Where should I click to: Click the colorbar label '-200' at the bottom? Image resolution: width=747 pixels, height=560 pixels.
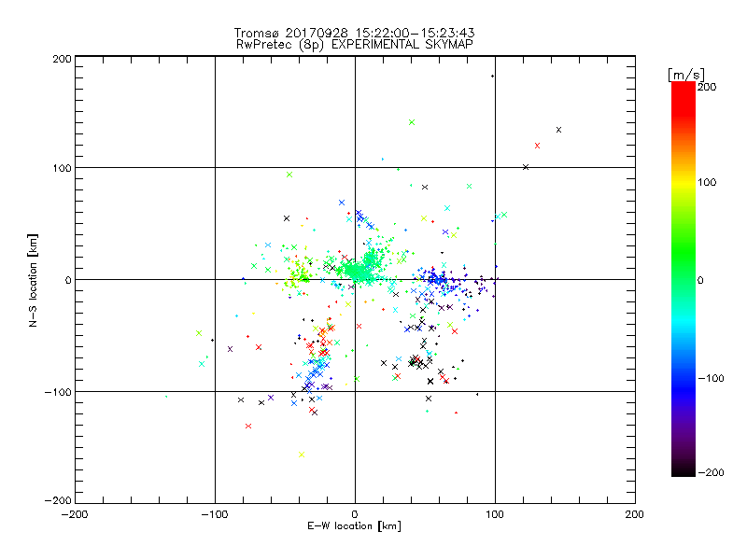pos(711,472)
